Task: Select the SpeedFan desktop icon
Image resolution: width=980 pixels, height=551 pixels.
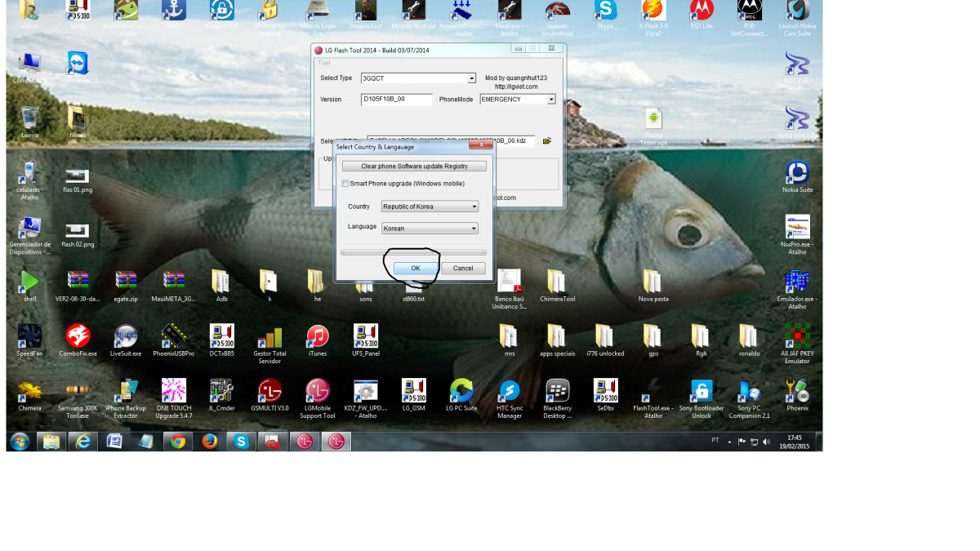Action: coord(29,341)
